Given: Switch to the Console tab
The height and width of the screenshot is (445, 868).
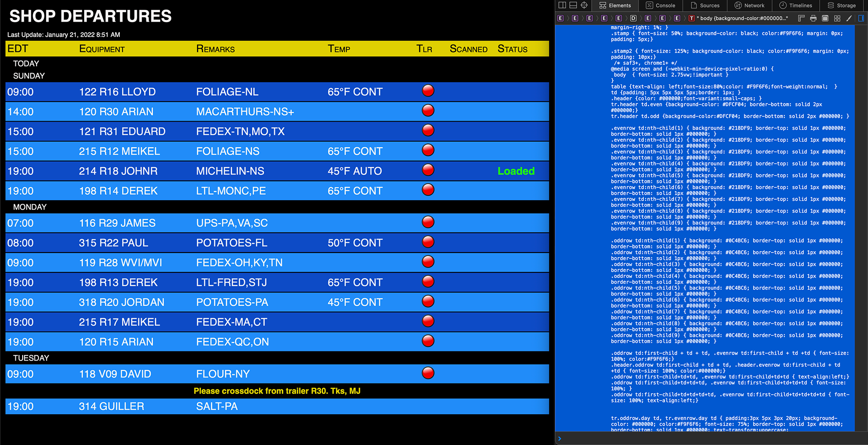Looking at the screenshot, I should point(660,5).
